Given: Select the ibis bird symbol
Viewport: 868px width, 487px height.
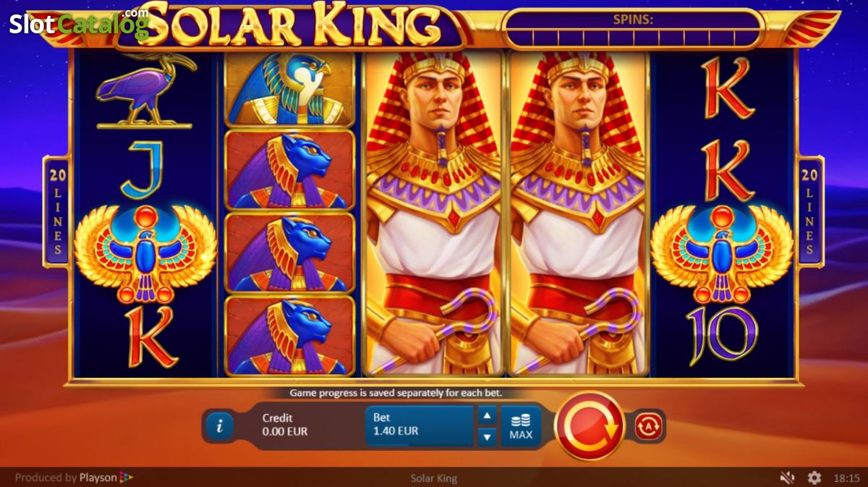Looking at the screenshot, I should tap(145, 90).
